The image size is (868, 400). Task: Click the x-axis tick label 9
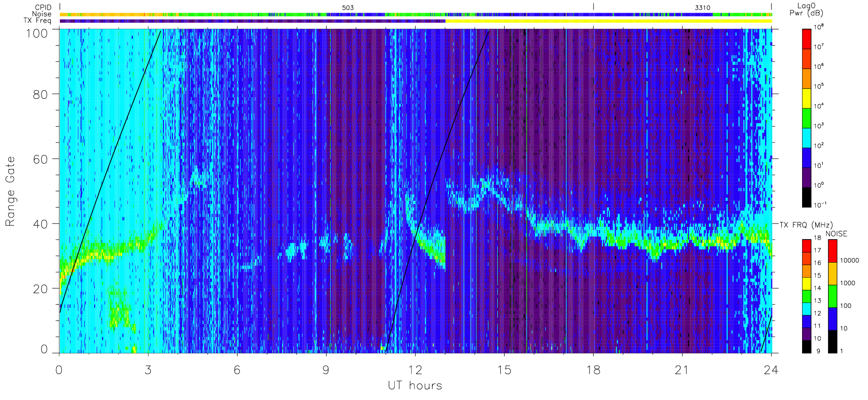(326, 370)
